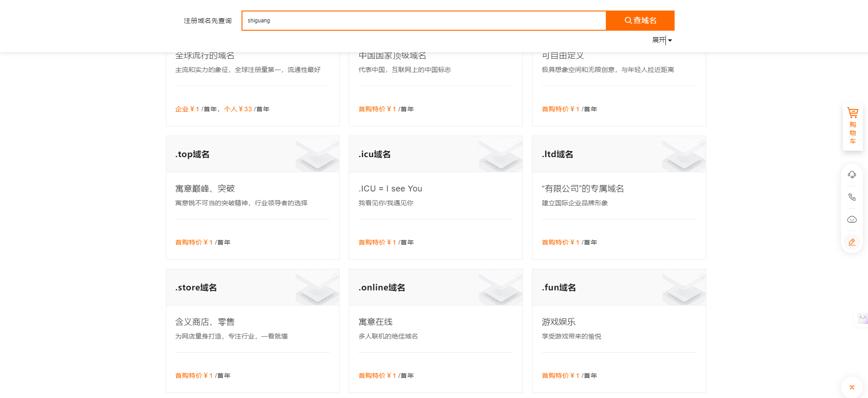Click the back-to-top arrow icon
Viewport: 868px width, 398px height.
tap(852, 387)
